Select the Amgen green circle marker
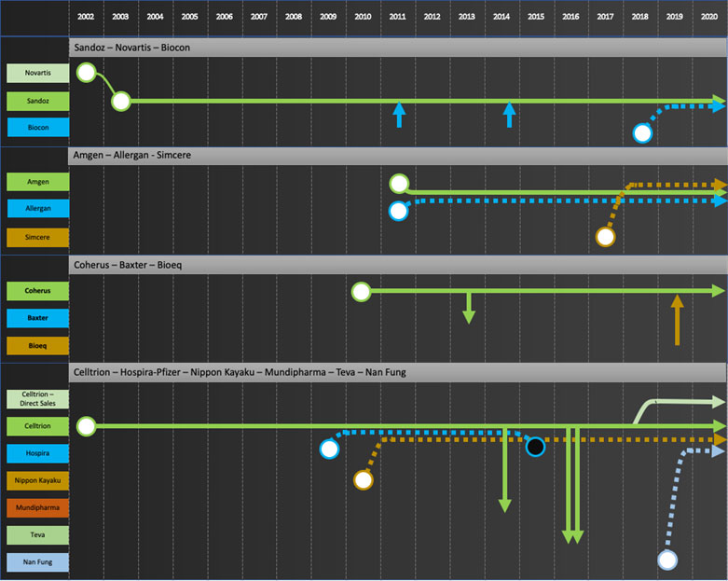 click(399, 184)
